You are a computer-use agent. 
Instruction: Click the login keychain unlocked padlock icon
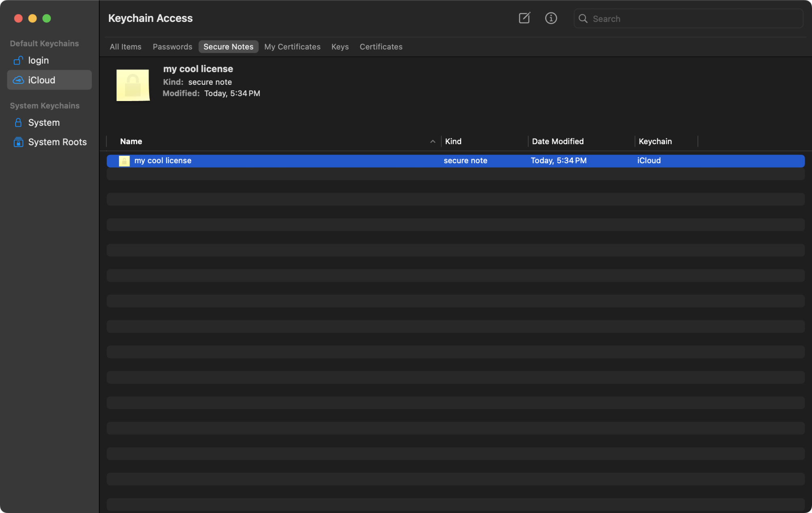(x=18, y=60)
